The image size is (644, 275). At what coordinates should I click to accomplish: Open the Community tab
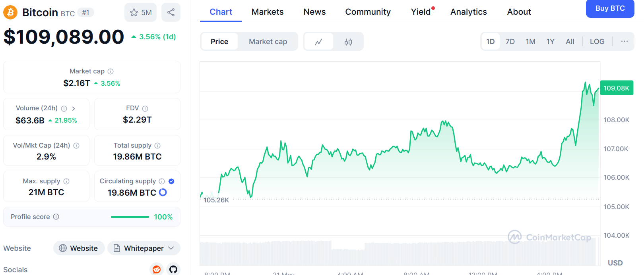pos(368,12)
